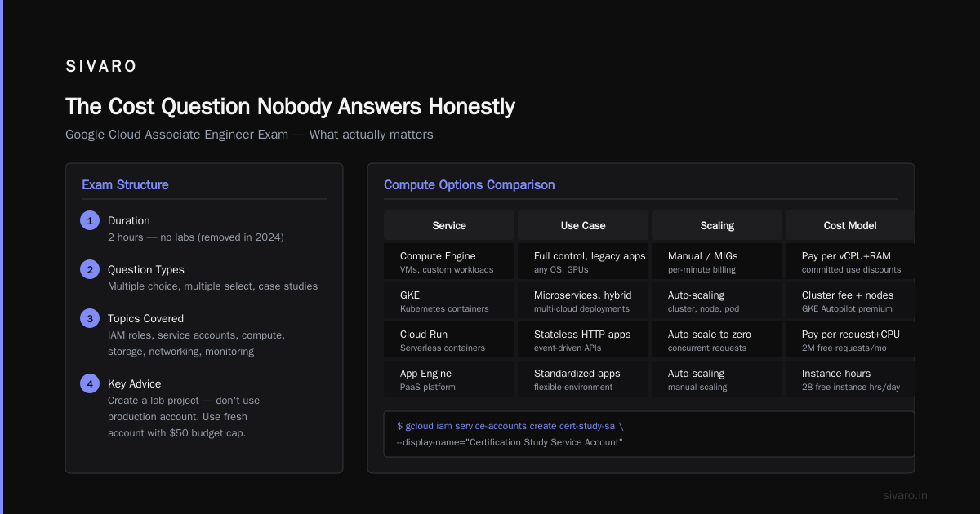980x514 pixels.
Task: Select the Scaling column header
Action: click(717, 225)
